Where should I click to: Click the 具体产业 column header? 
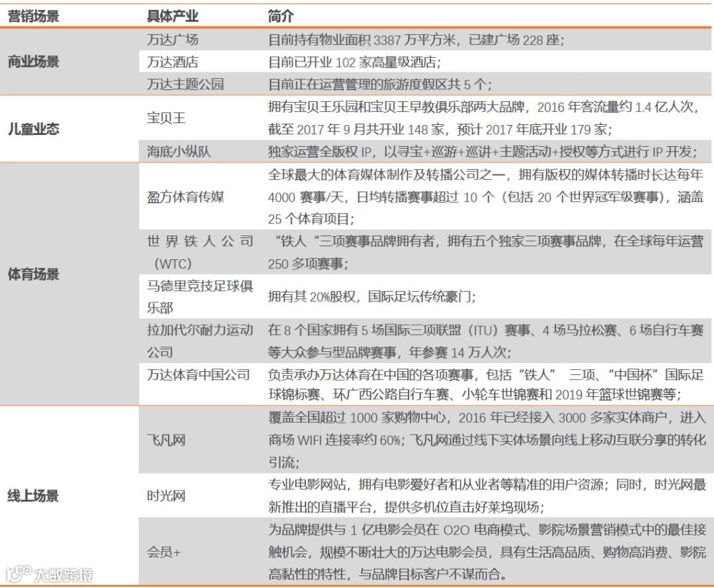[172, 17]
